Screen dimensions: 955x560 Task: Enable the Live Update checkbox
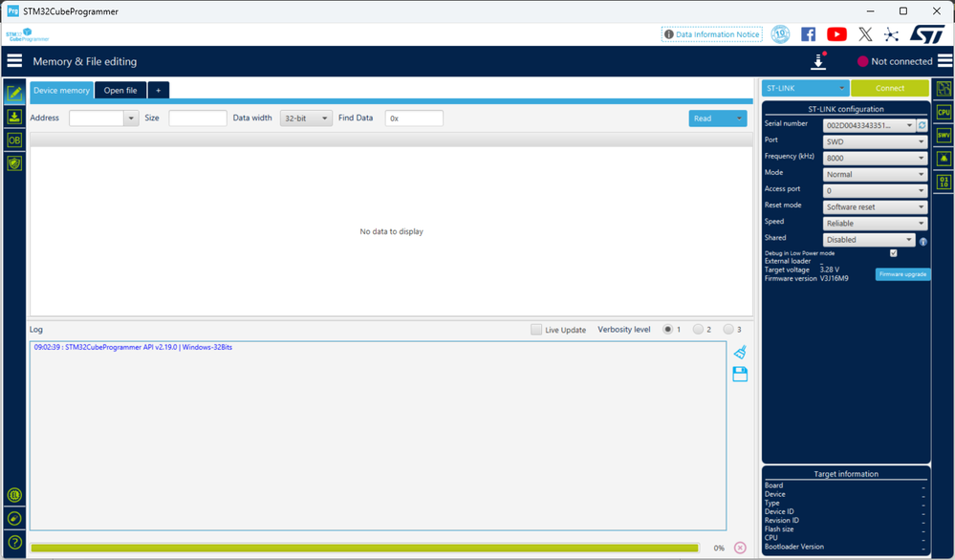536,330
